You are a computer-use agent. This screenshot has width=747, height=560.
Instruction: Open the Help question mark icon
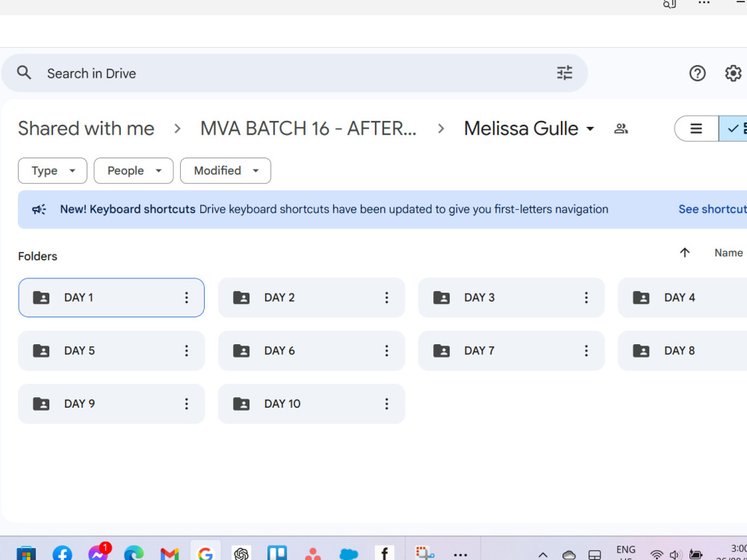point(697,73)
